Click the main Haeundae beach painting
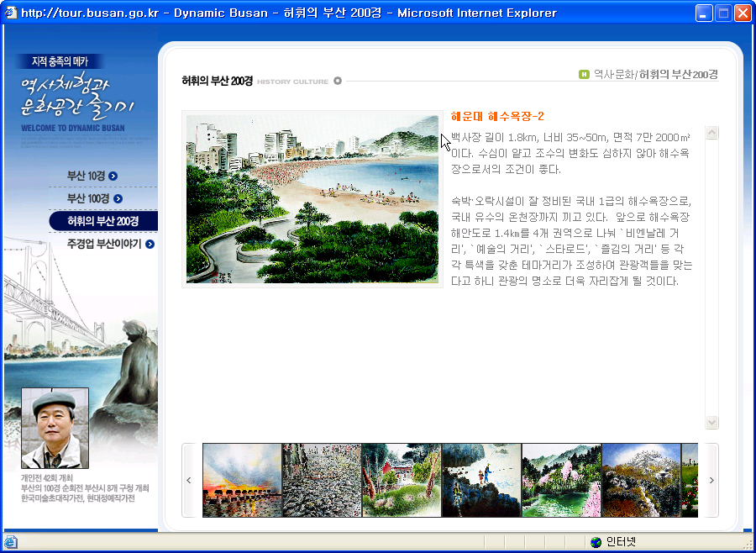This screenshot has width=756, height=553. tap(312, 199)
